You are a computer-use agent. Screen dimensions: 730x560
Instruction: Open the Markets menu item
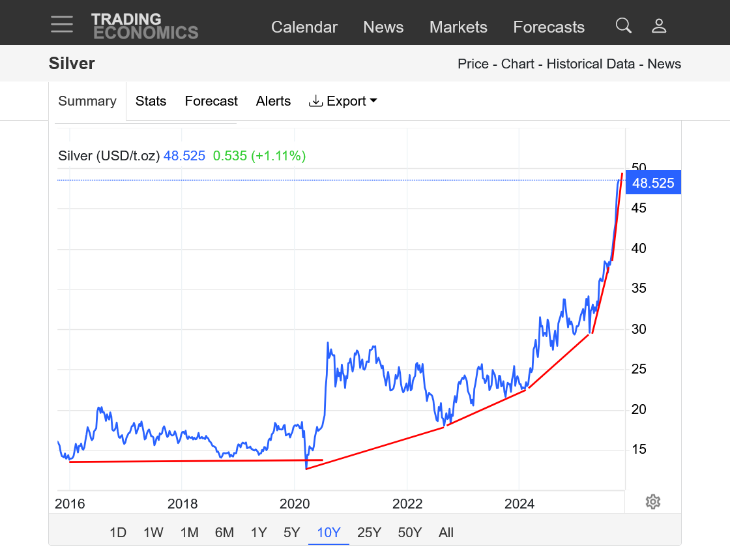[458, 27]
